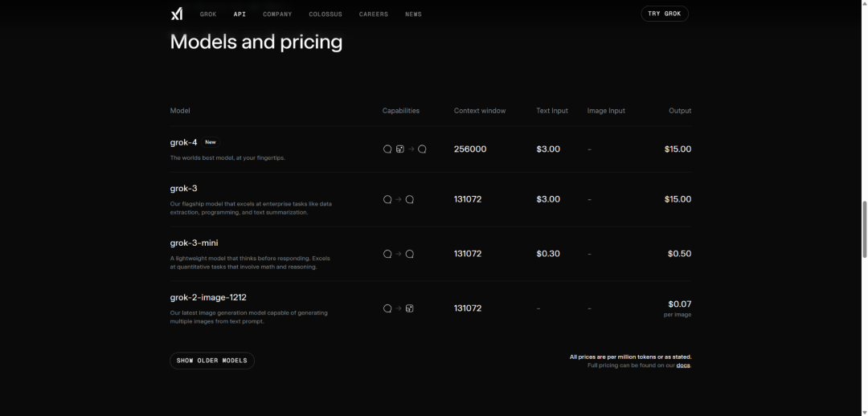Select the grok-2-image-1212 model name
Image resolution: width=868 pixels, height=416 pixels.
point(208,298)
